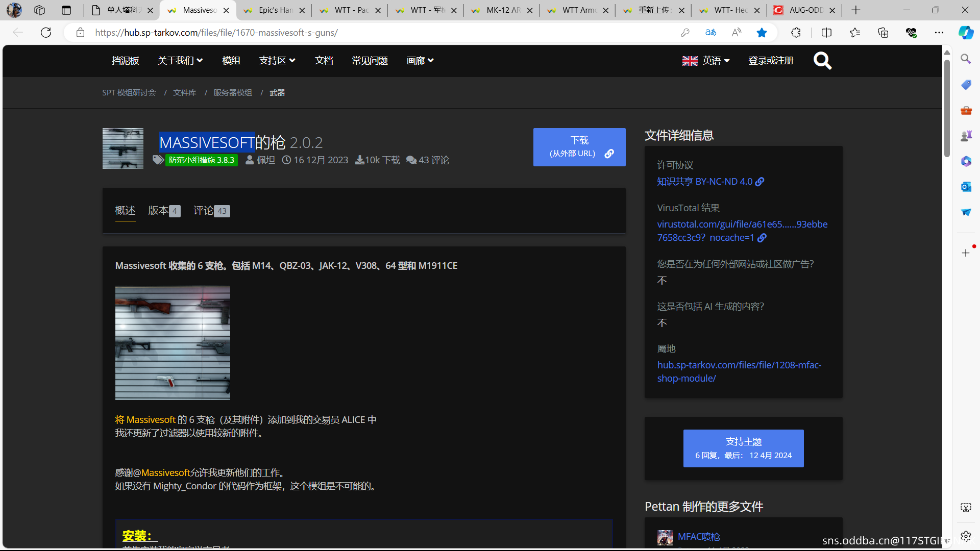
Task: Toggle the favorite star for this page
Action: pos(762,32)
